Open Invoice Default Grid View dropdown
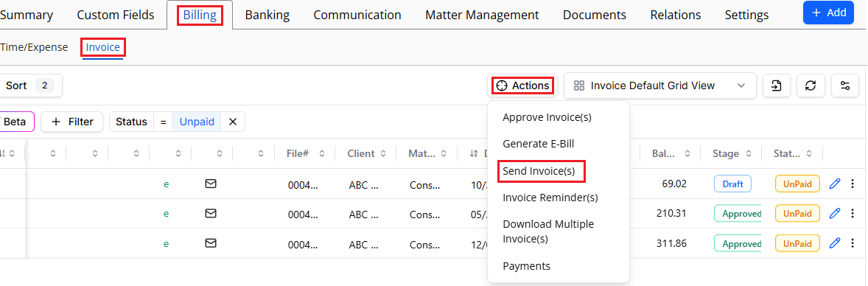 660,86
